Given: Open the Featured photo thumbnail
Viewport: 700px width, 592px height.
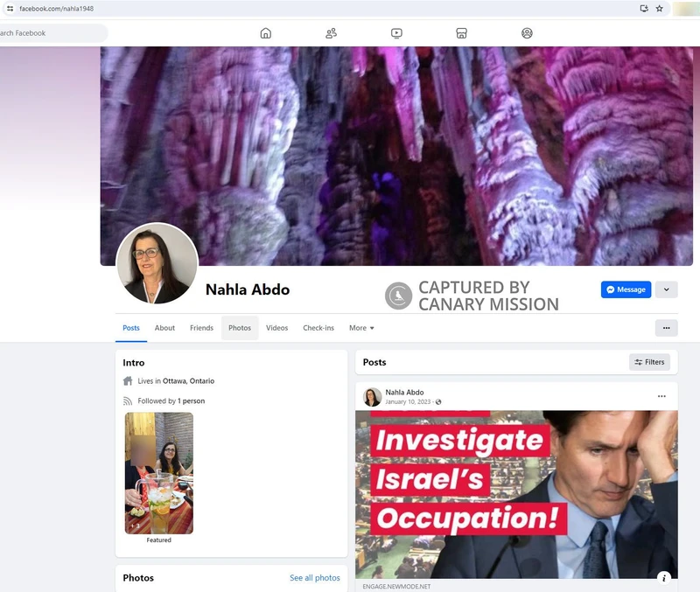Looking at the screenshot, I should [x=158, y=473].
